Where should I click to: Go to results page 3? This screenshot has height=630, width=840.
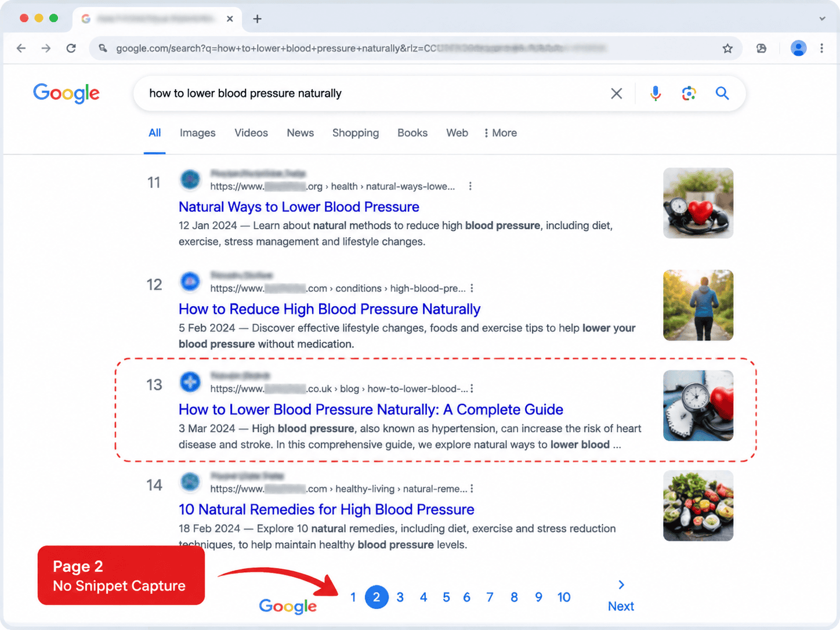pos(400,597)
